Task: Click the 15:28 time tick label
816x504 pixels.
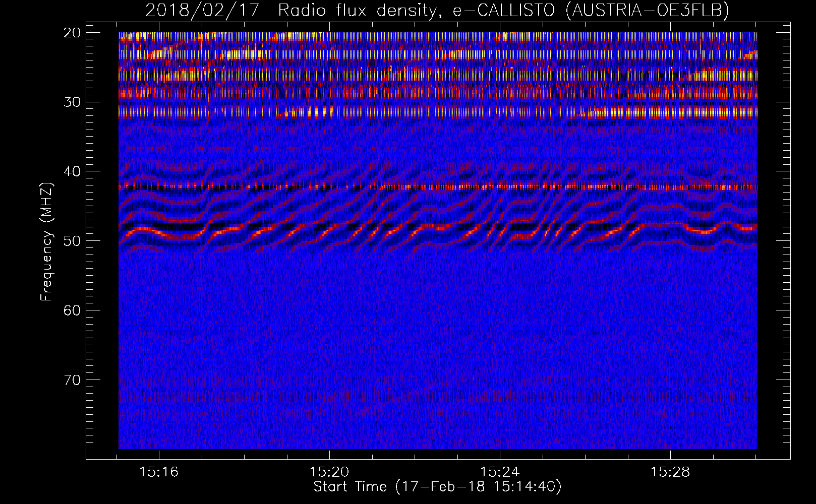Action: [670, 472]
